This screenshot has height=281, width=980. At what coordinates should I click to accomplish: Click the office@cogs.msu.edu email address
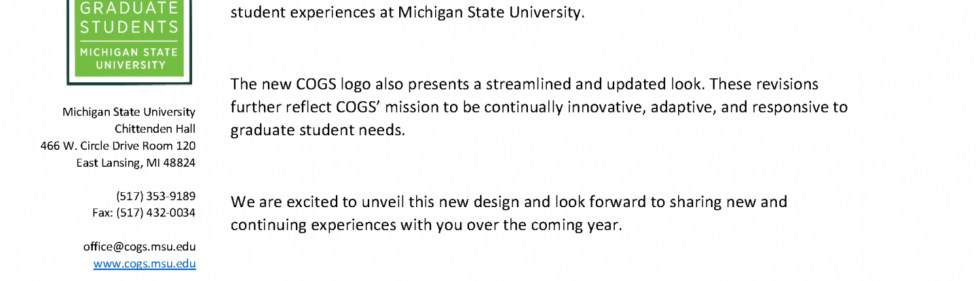140,247
